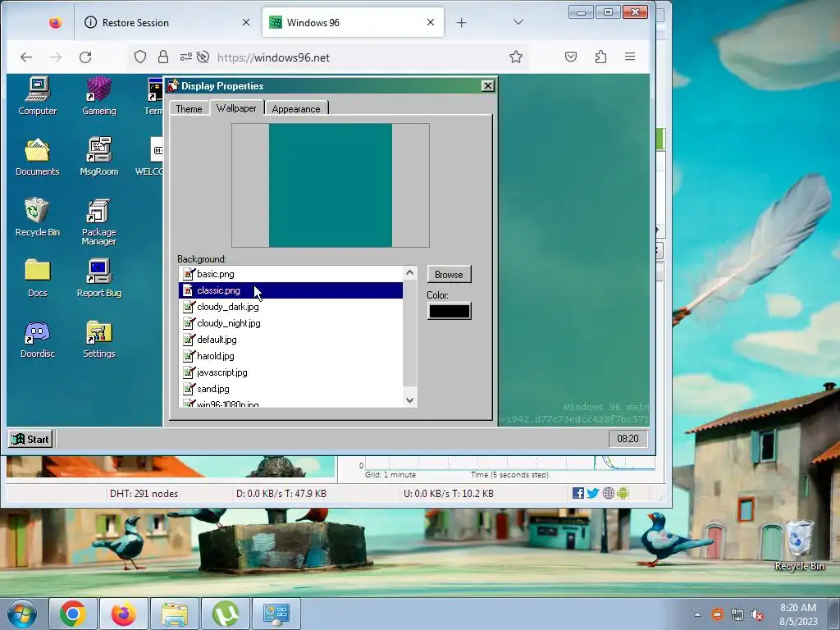Click the Windows 7 Start orb
Image resolution: width=840 pixels, height=630 pixels.
point(21,614)
